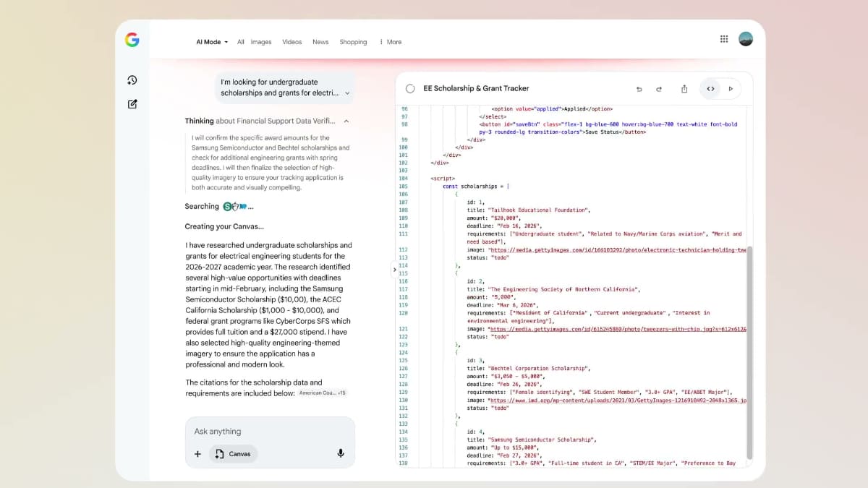Image resolution: width=868 pixels, height=488 pixels.
Task: Start a new chat with compose icon
Action: [132, 104]
